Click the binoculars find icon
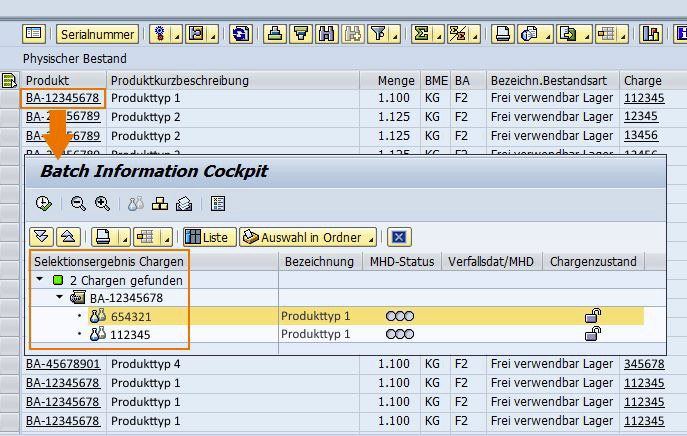The height and width of the screenshot is (436, 687). (326, 34)
